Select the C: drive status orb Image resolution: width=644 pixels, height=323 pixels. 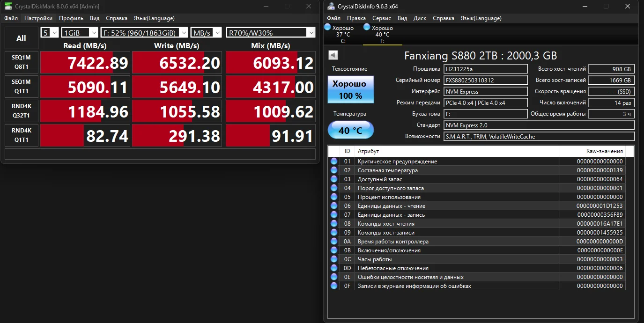tap(327, 27)
